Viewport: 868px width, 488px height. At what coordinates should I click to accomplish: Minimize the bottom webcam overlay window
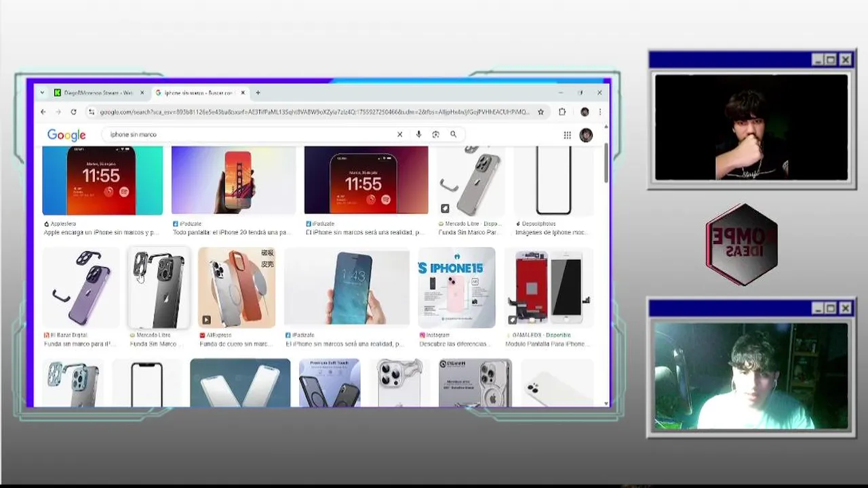pyautogui.click(x=817, y=308)
